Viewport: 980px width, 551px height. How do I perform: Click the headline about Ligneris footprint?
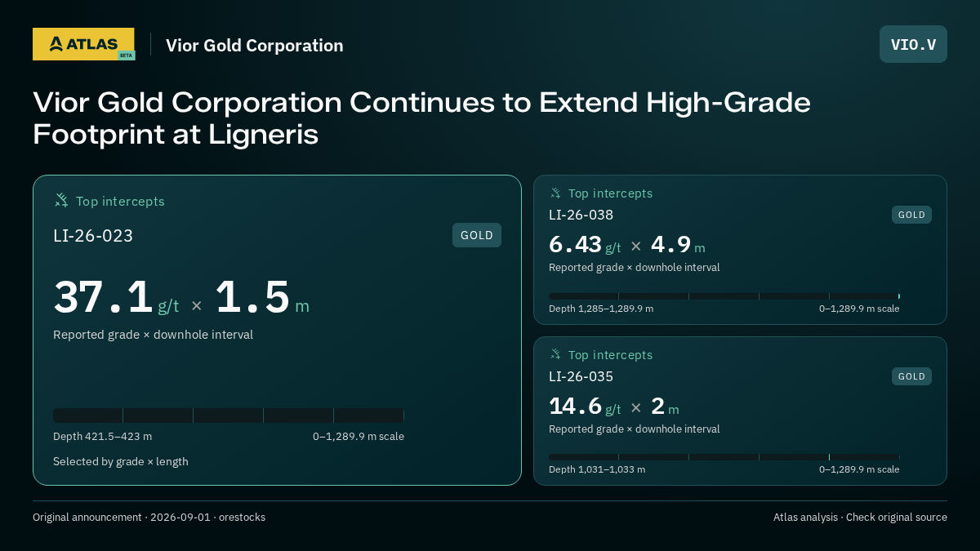coord(421,118)
